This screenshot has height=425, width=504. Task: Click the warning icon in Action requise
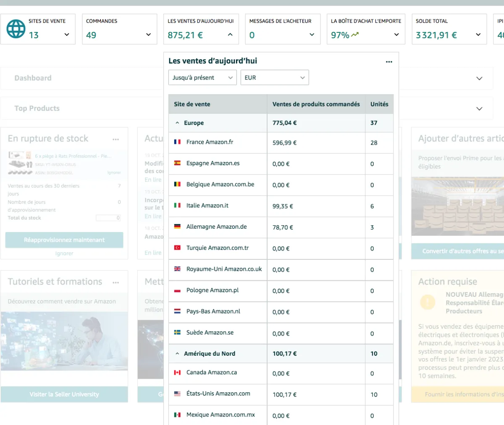(428, 302)
